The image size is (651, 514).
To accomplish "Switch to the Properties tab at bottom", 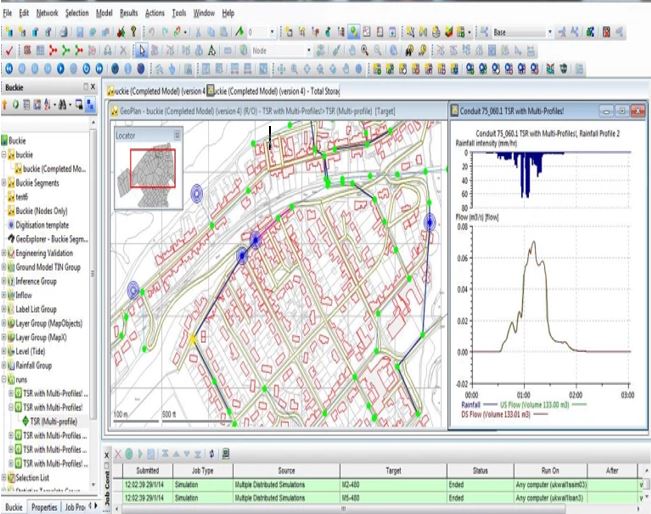I will click(x=44, y=507).
